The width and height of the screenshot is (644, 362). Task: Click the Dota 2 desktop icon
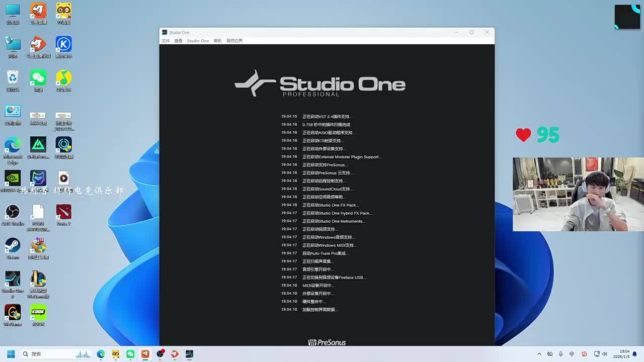(x=63, y=212)
